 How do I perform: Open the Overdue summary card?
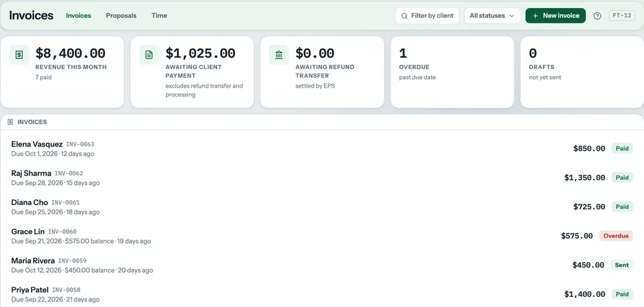(452, 72)
